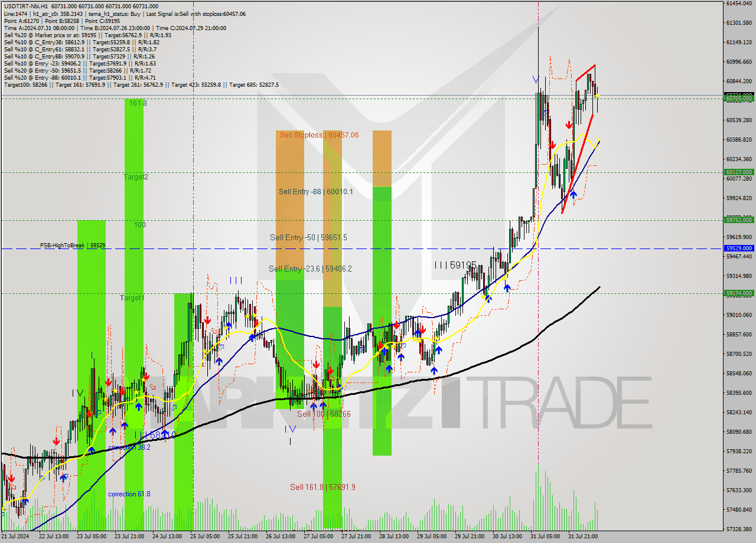The width and height of the screenshot is (756, 543).
Task: Click the 61454.040 price axis value
Action: point(739,4)
